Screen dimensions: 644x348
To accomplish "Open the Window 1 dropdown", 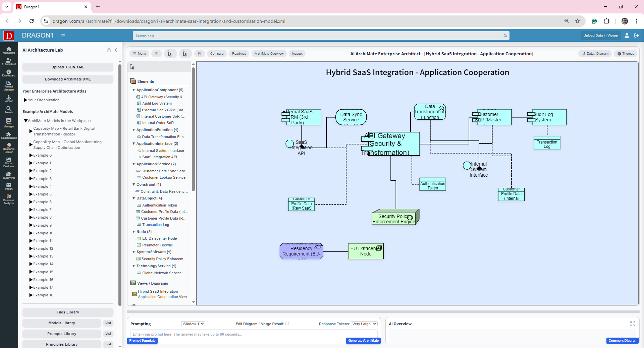I will [x=193, y=324].
